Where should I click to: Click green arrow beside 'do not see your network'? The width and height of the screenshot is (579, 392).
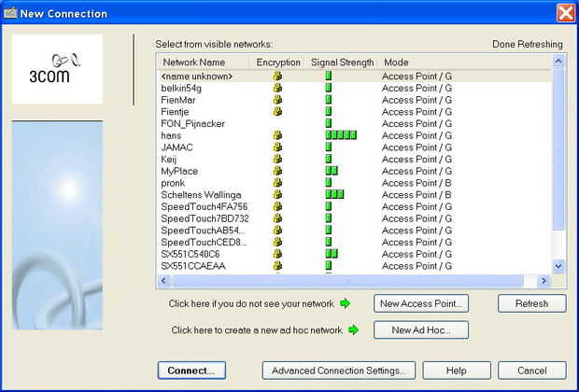346,303
